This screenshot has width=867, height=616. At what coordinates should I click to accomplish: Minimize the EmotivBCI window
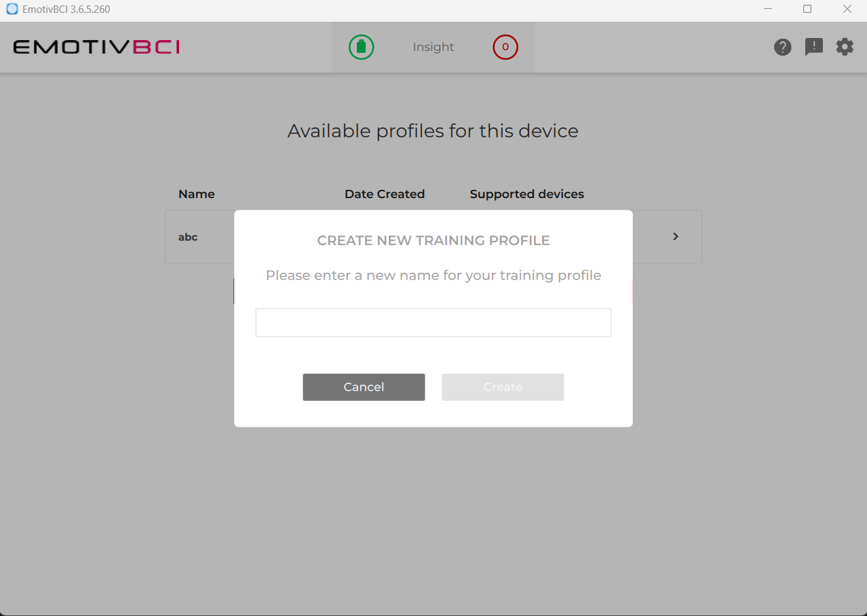[768, 9]
